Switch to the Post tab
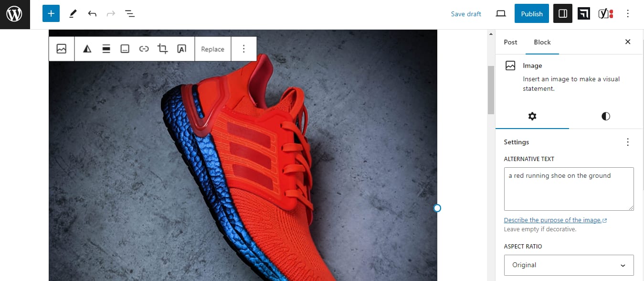Viewport: 644px width, 281px height. [510, 42]
